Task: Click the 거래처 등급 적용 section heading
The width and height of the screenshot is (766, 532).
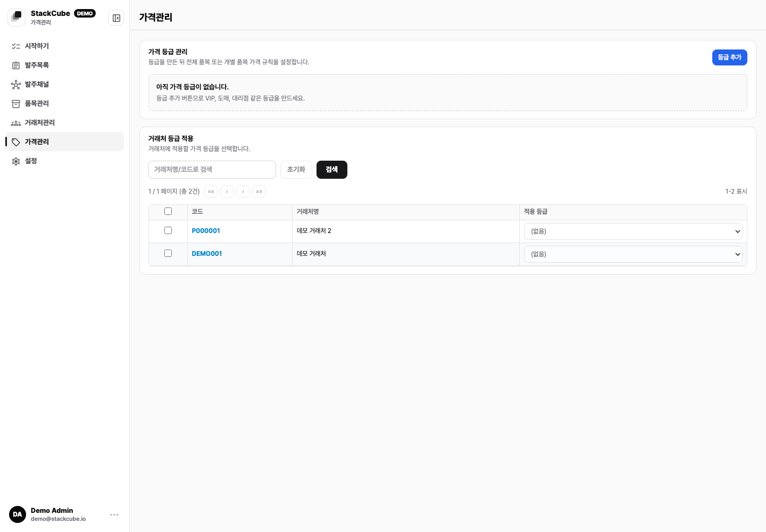Action: coord(171,138)
